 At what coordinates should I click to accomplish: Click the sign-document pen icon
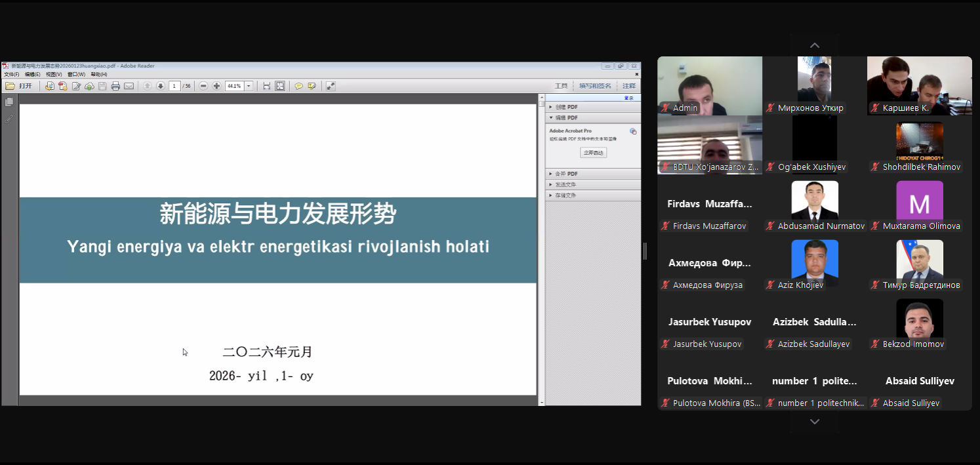[x=312, y=85]
